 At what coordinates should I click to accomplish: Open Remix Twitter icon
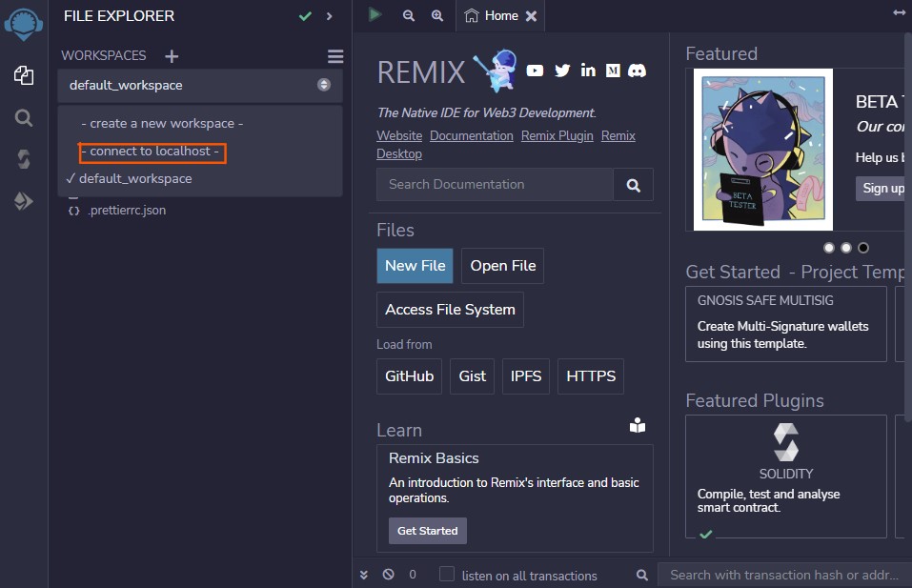pyautogui.click(x=562, y=71)
